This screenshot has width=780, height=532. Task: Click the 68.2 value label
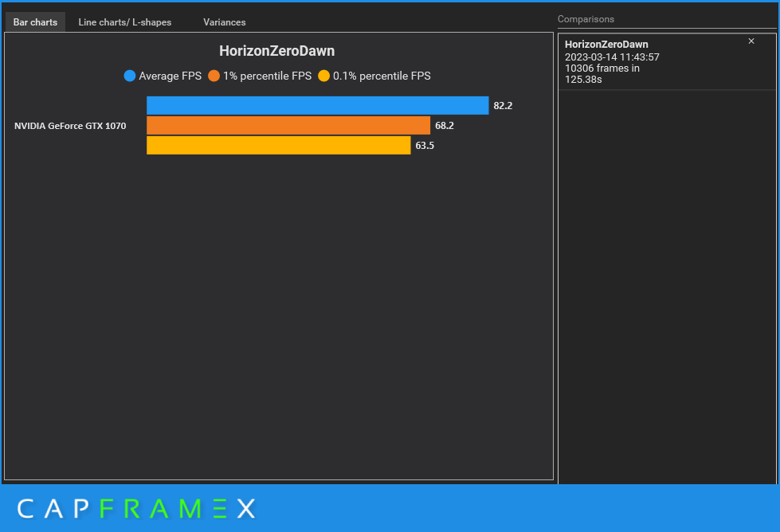[x=445, y=125]
